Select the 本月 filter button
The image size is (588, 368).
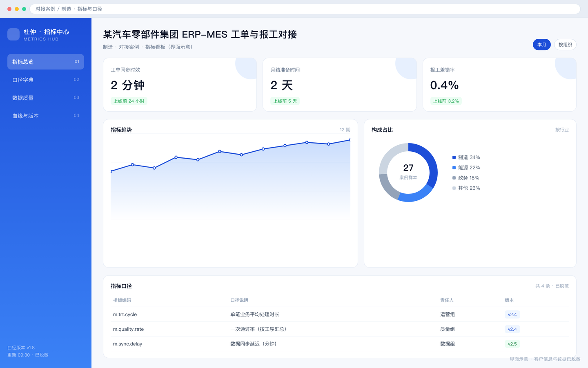(x=542, y=45)
